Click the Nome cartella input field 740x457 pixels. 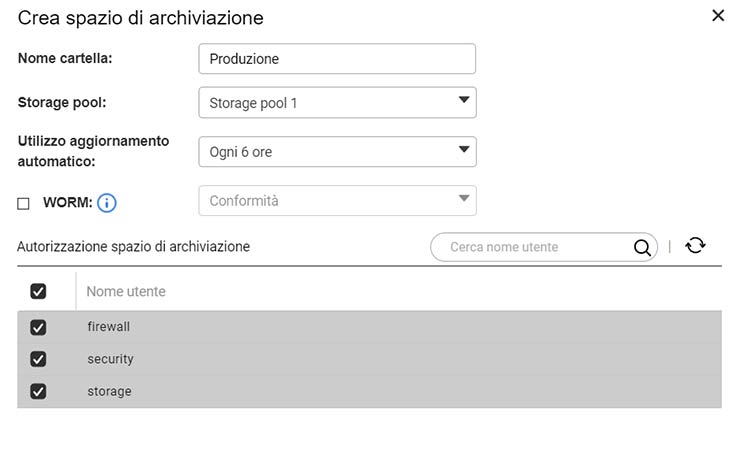[x=337, y=59]
